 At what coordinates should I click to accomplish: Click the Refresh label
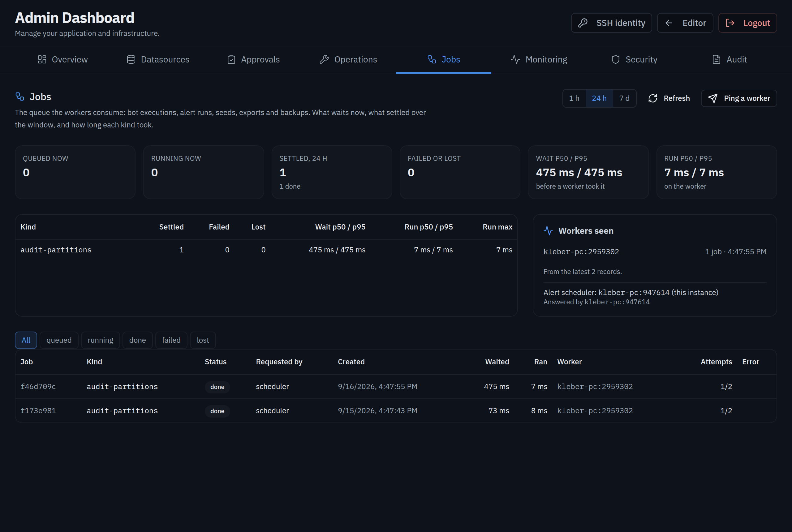tap(677, 98)
